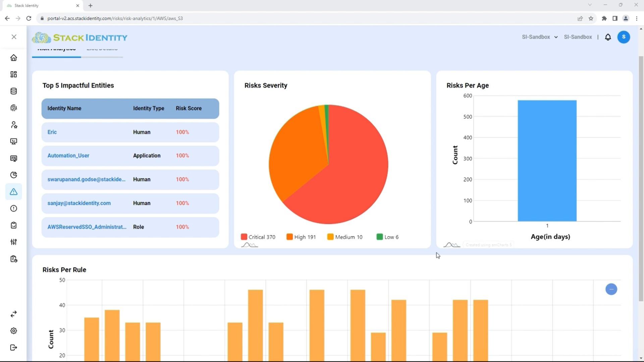Open the browser tab list chevron

coord(590,5)
